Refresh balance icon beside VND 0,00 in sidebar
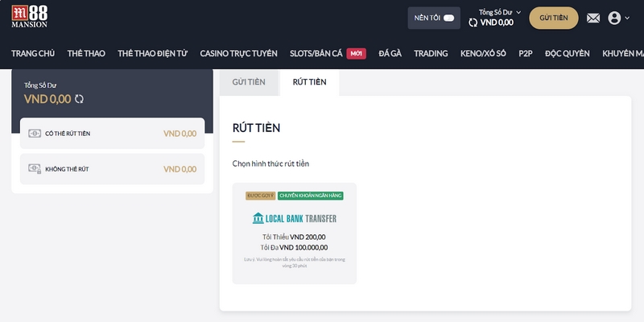 point(79,99)
